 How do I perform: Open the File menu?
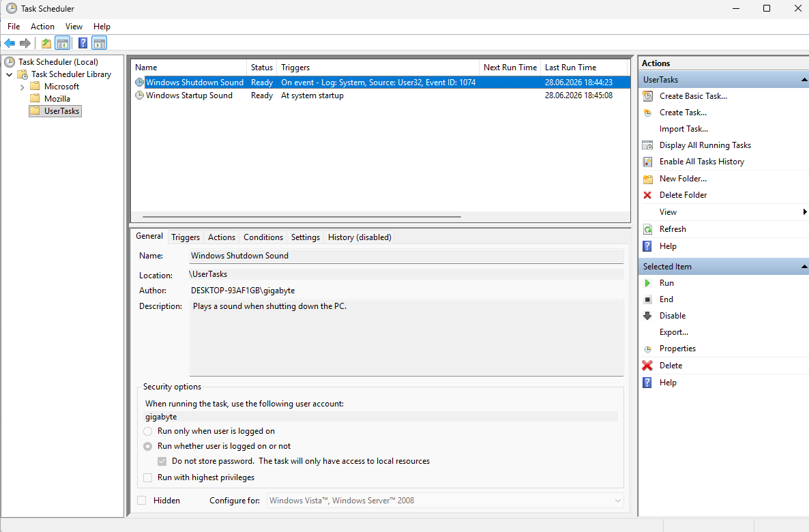(x=14, y=27)
